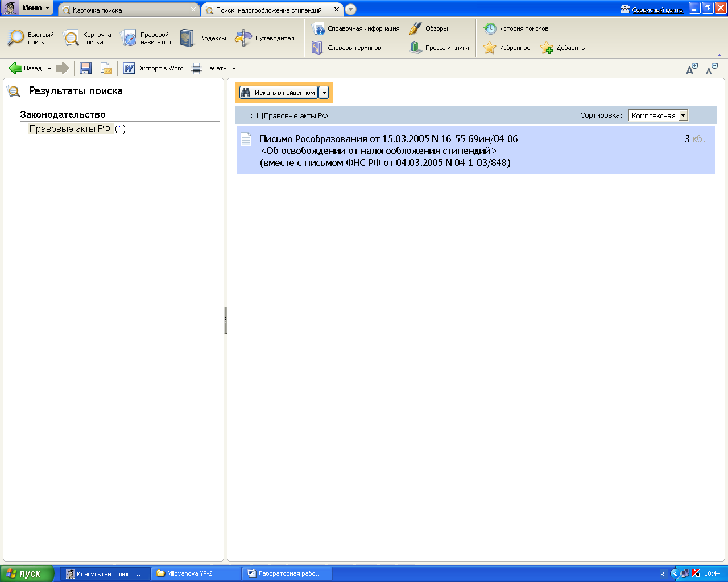Image resolution: width=728 pixels, height=582 pixels.
Task: Switch to Лабораторная работа Word taskbar item
Action: pos(287,573)
